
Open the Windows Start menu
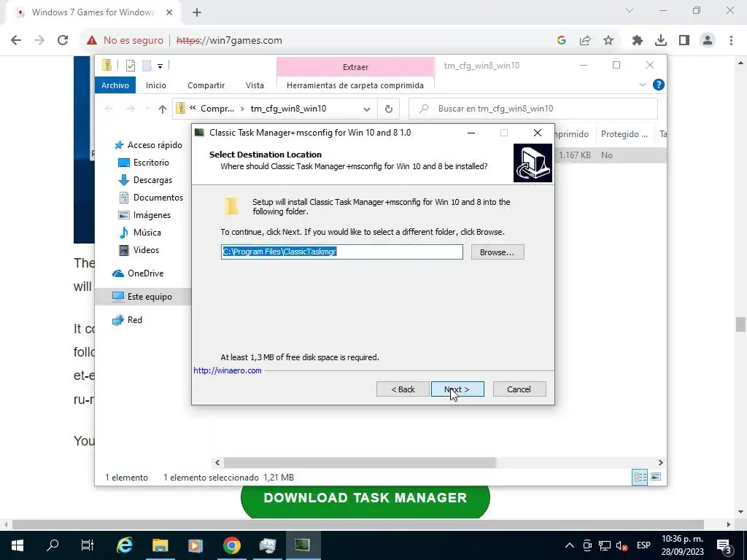pos(18,545)
